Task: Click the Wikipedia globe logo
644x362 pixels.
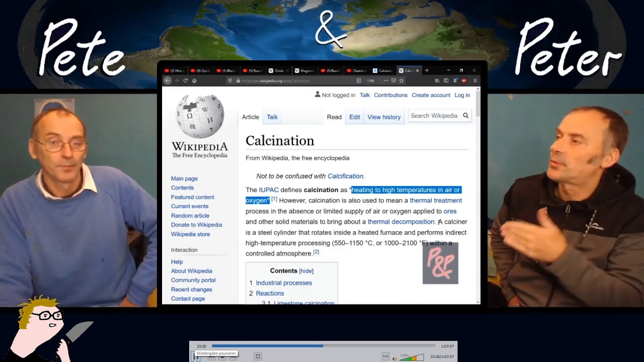Action: (x=200, y=116)
